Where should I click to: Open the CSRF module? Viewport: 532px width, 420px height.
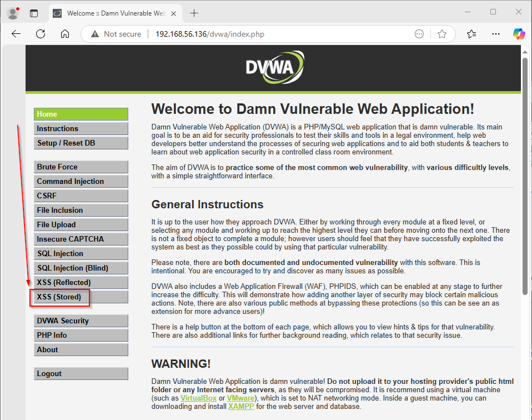click(x=81, y=196)
